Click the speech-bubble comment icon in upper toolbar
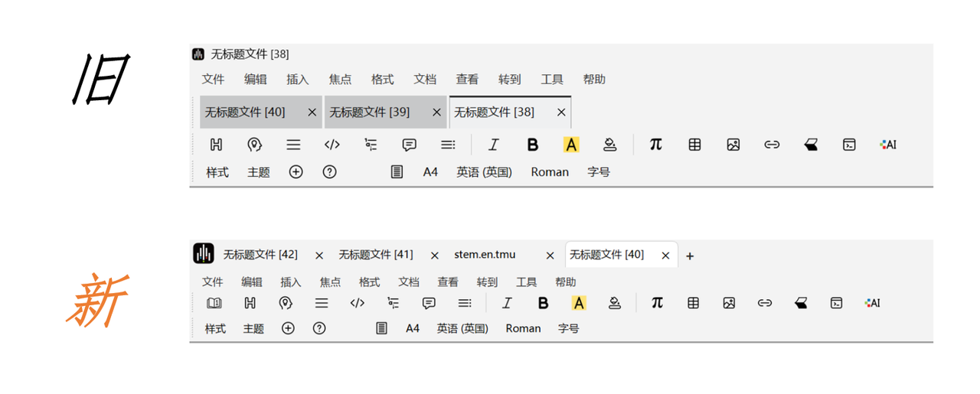 coord(410,145)
